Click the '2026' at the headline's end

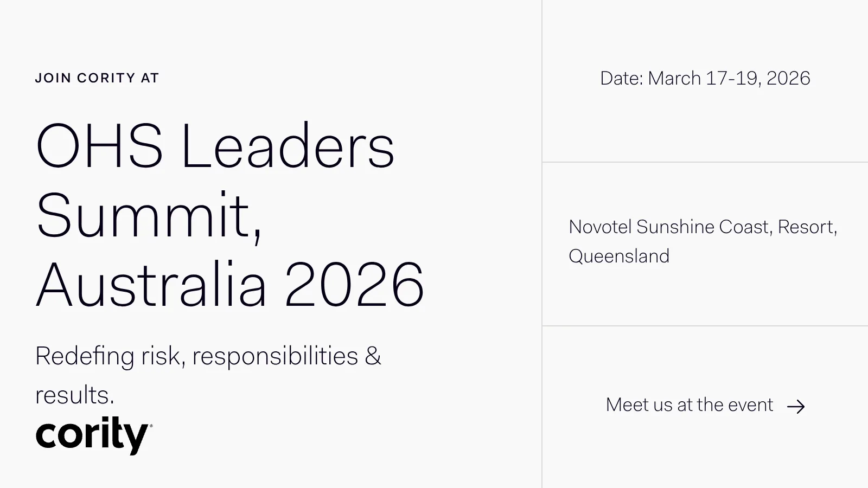click(x=354, y=285)
